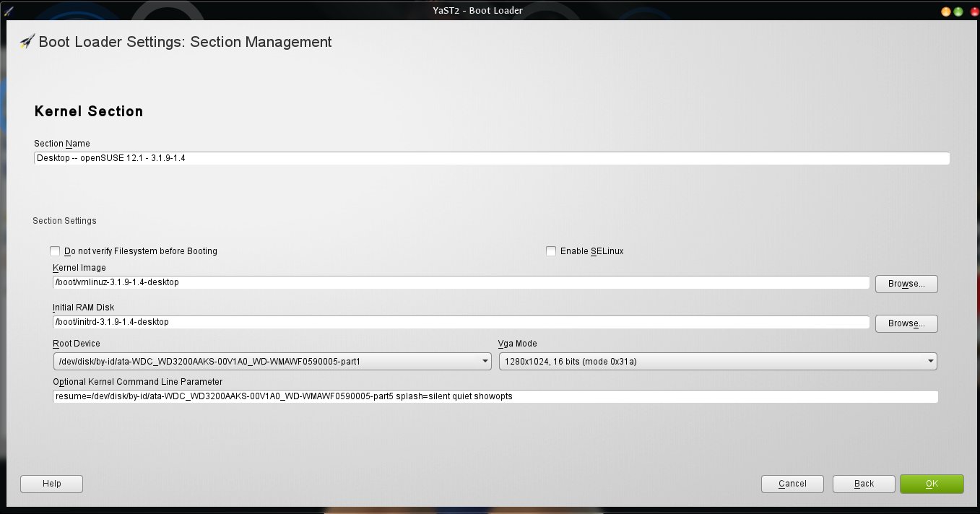The width and height of the screenshot is (980, 514).
Task: Open the Root Device dropdown
Action: click(x=272, y=361)
